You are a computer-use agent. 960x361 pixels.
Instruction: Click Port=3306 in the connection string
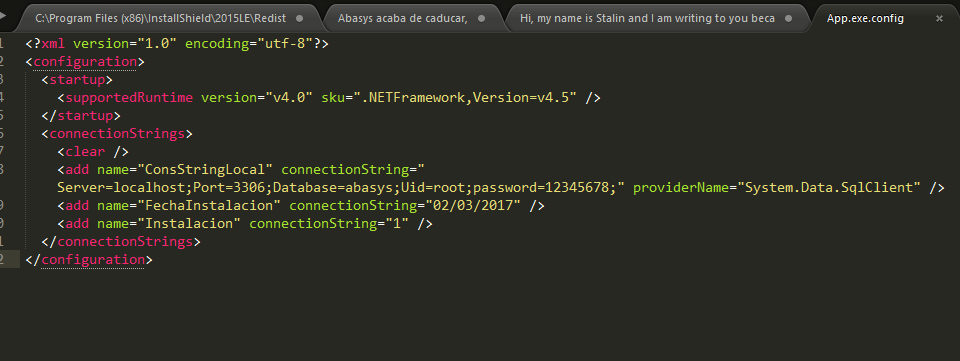tap(229, 187)
